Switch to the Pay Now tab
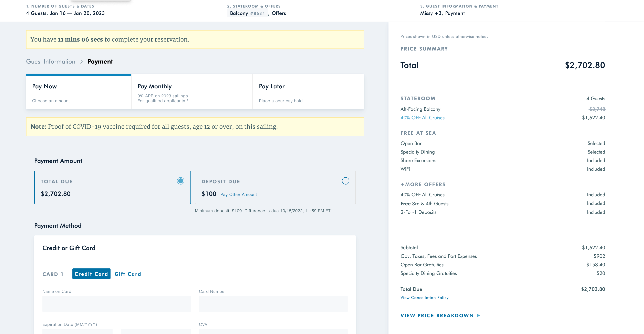This screenshot has width=644, height=334. (79, 92)
